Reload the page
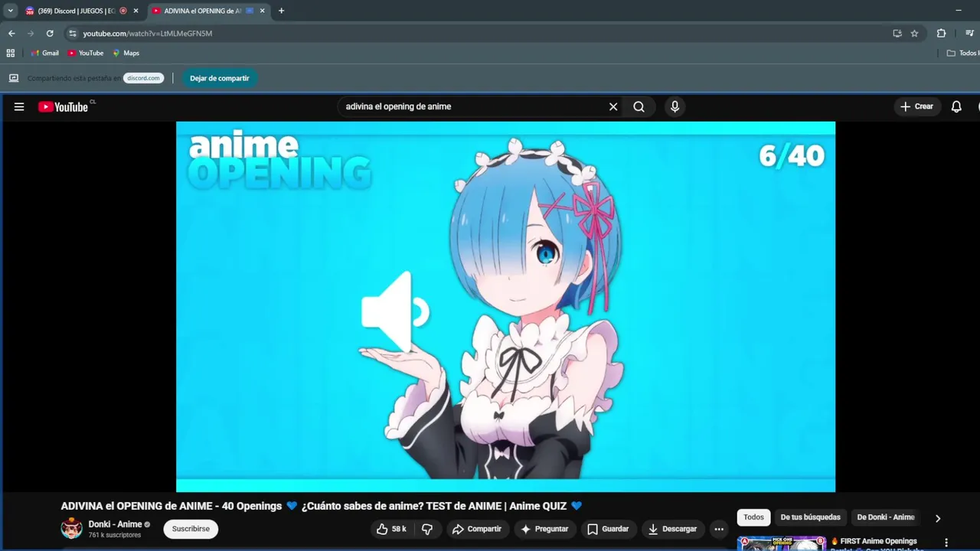The image size is (980, 551). click(x=50, y=34)
